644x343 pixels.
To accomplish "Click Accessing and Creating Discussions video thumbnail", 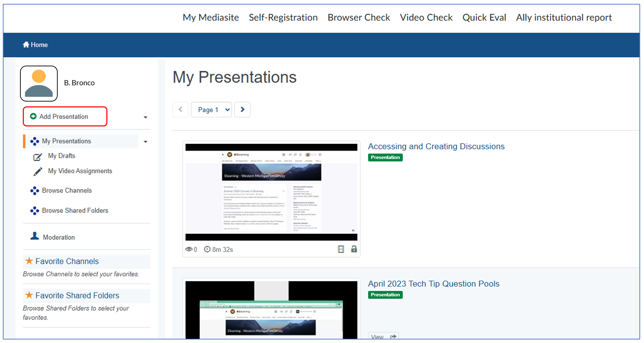I will (271, 192).
